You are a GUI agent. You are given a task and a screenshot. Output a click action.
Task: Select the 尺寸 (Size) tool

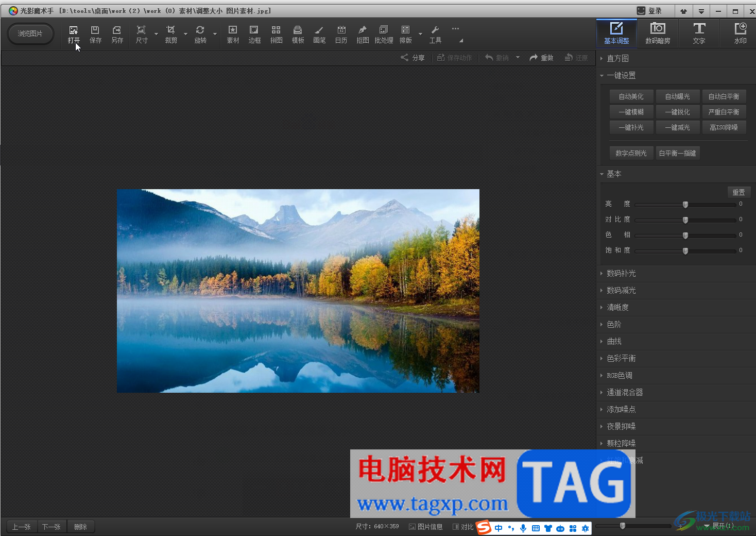pyautogui.click(x=142, y=34)
